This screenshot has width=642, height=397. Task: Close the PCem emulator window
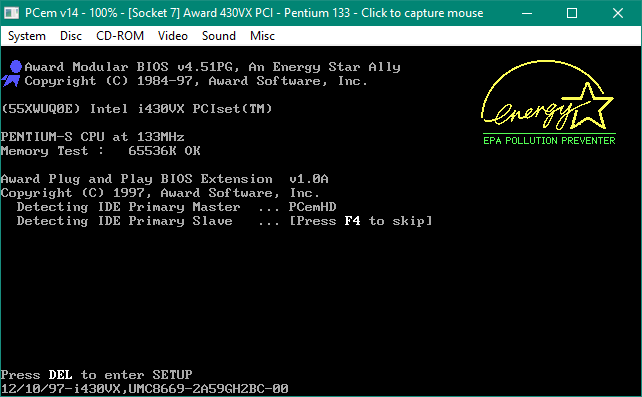[618, 13]
